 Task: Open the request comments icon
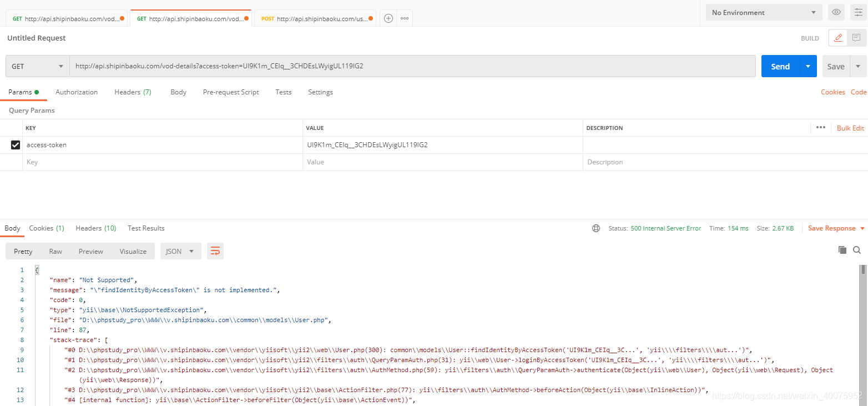coord(856,38)
